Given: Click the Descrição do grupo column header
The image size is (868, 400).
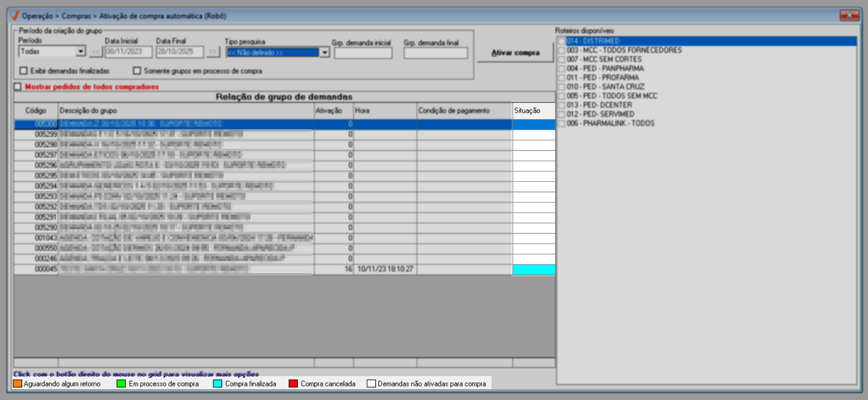Looking at the screenshot, I should pyautogui.click(x=186, y=111).
